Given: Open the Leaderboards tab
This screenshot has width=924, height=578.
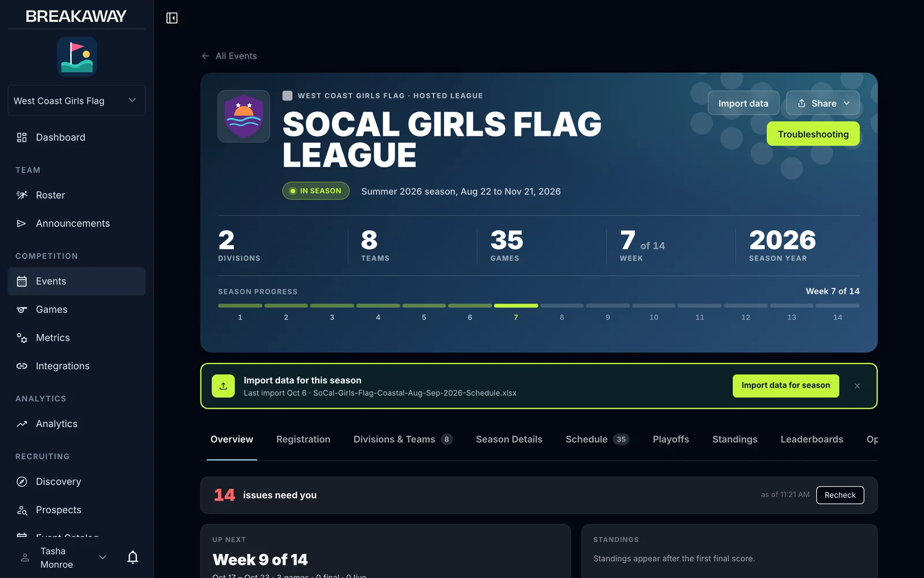Looking at the screenshot, I should tap(811, 440).
